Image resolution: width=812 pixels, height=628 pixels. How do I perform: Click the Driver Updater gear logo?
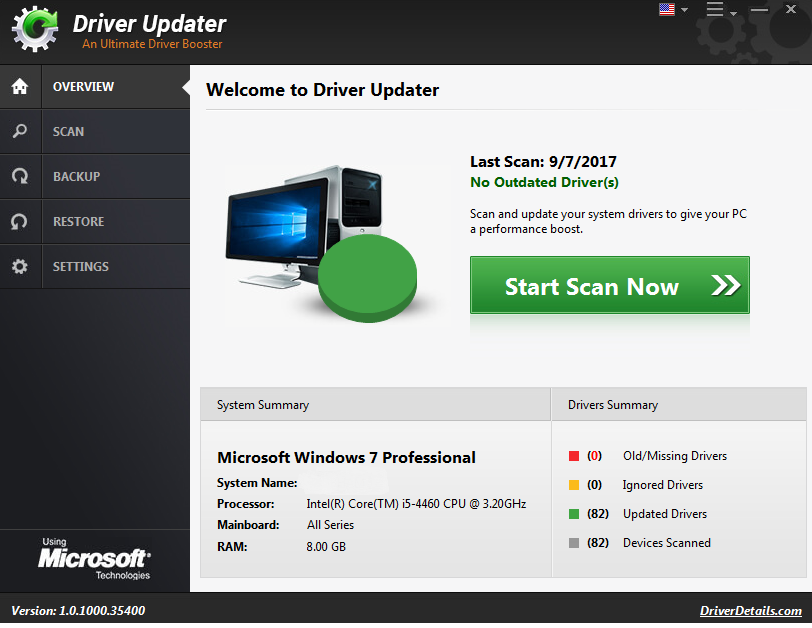tap(35, 28)
